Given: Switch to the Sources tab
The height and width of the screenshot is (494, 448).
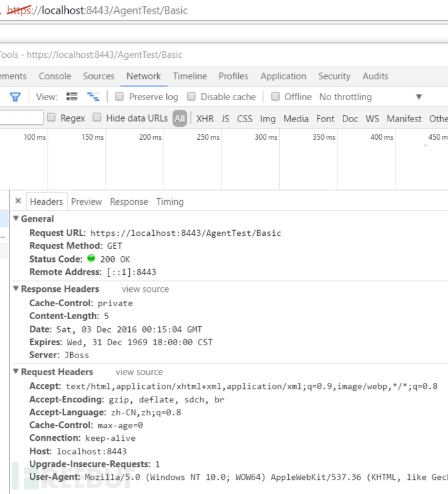Looking at the screenshot, I should pos(99,76).
